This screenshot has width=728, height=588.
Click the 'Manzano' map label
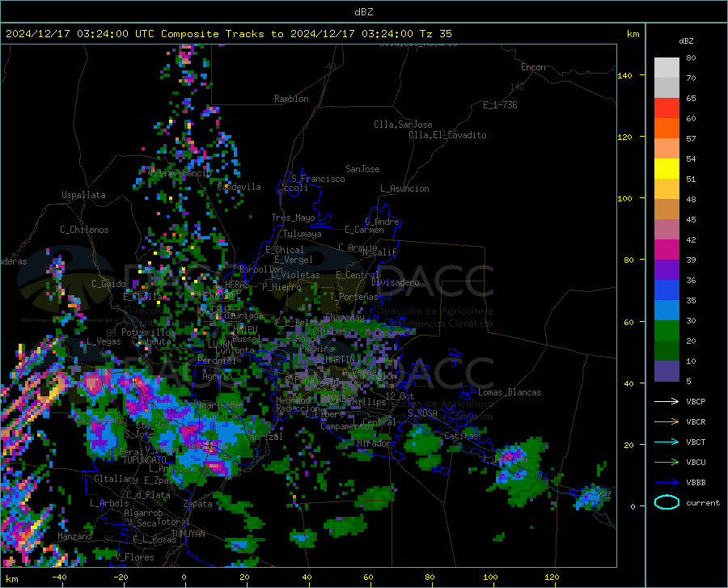tap(74, 536)
